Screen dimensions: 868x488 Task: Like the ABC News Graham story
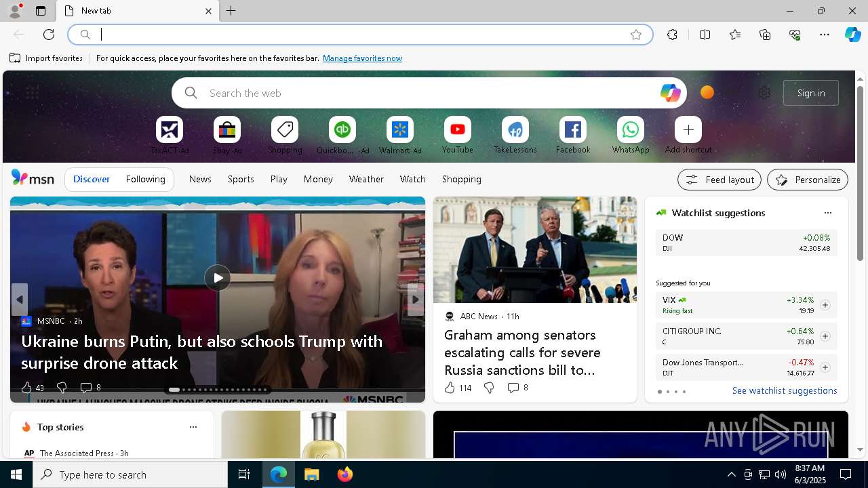pos(450,388)
